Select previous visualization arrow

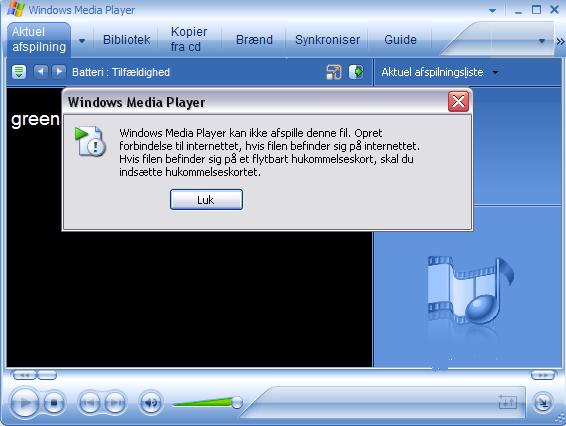point(41,71)
